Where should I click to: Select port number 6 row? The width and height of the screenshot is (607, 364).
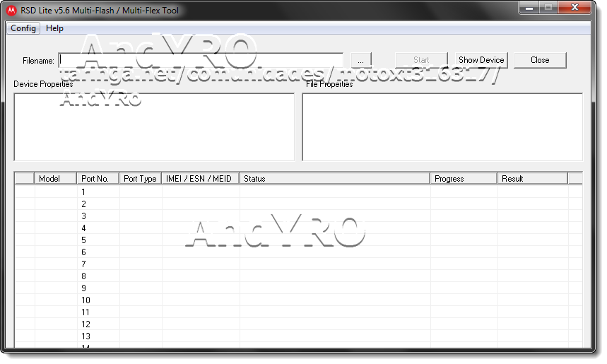pos(298,252)
